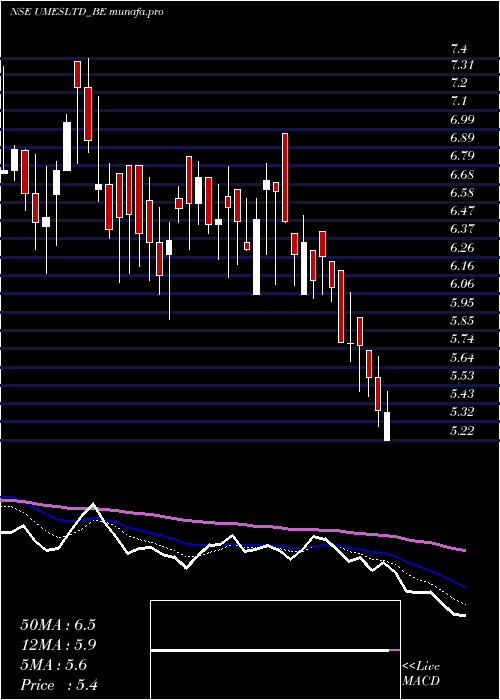Click the 6.89 price axis label
The image size is (500, 700).
tap(462, 138)
